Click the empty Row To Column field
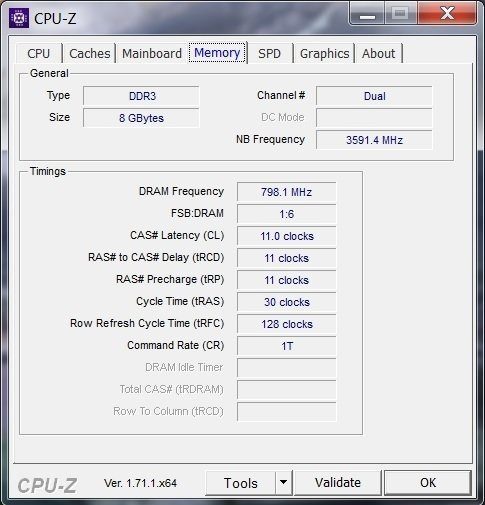485x505 pixels. tap(286, 412)
